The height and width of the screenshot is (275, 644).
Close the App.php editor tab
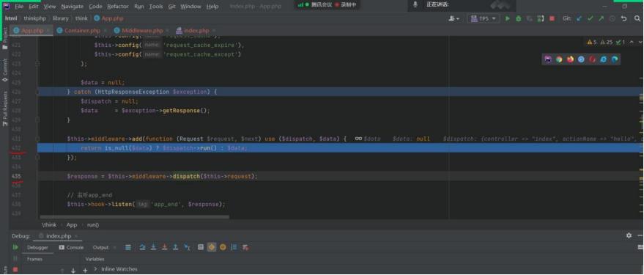coord(48,30)
